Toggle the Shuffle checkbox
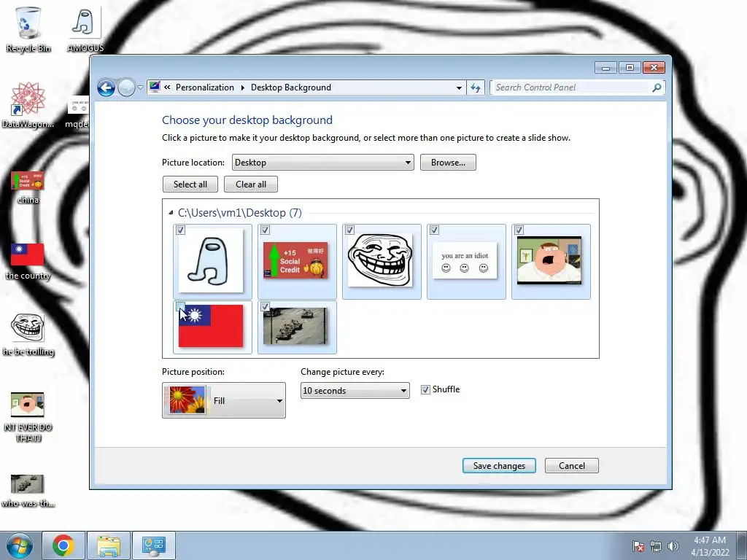The image size is (747, 560). 425,389
